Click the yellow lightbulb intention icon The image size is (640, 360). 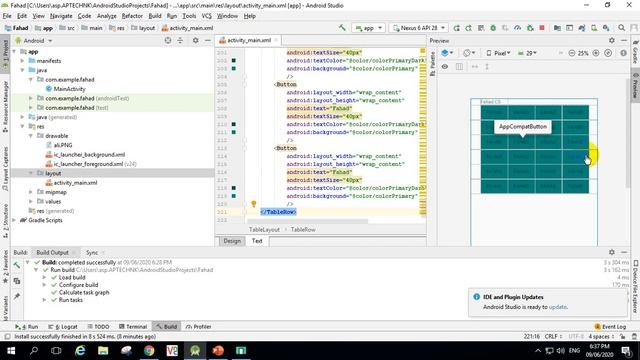pyautogui.click(x=253, y=204)
